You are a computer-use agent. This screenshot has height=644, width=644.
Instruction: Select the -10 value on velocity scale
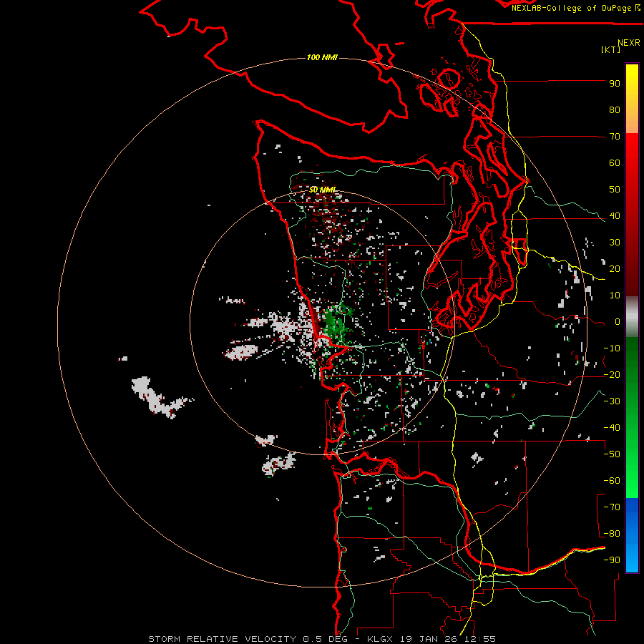[612, 348]
